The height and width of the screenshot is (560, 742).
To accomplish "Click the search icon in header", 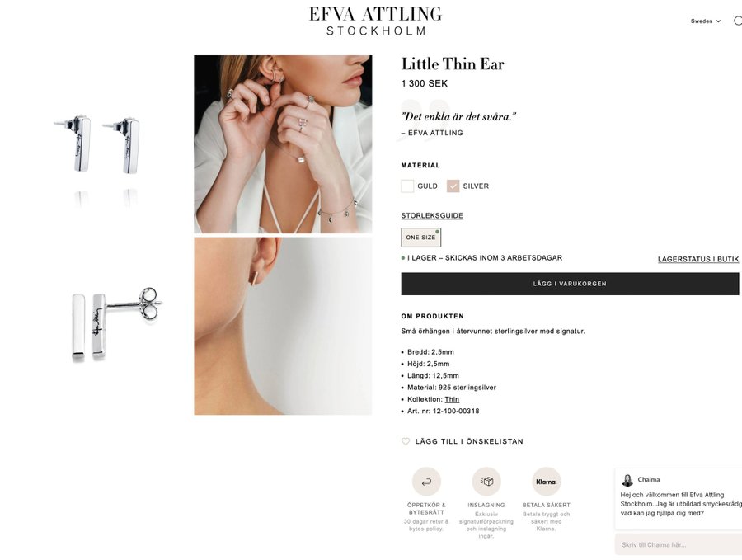I will pos(738,21).
